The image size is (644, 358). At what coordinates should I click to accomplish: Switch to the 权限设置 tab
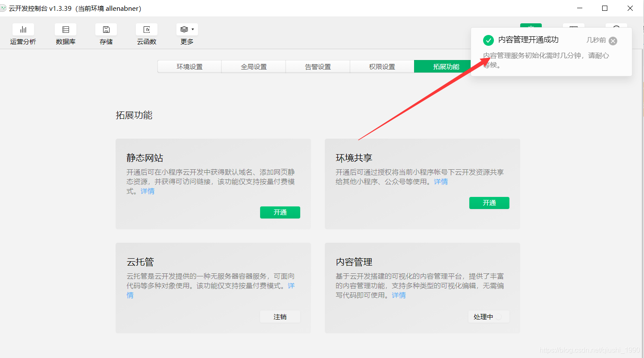(382, 67)
